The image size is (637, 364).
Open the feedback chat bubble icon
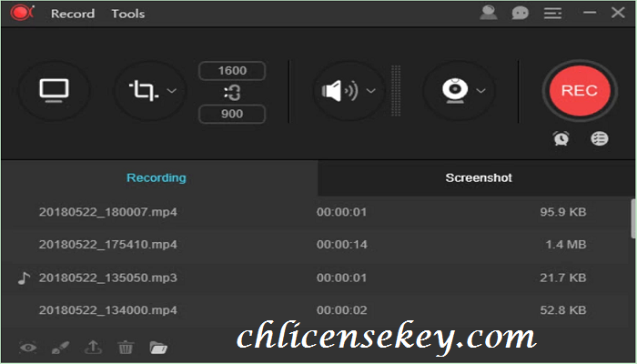point(520,13)
